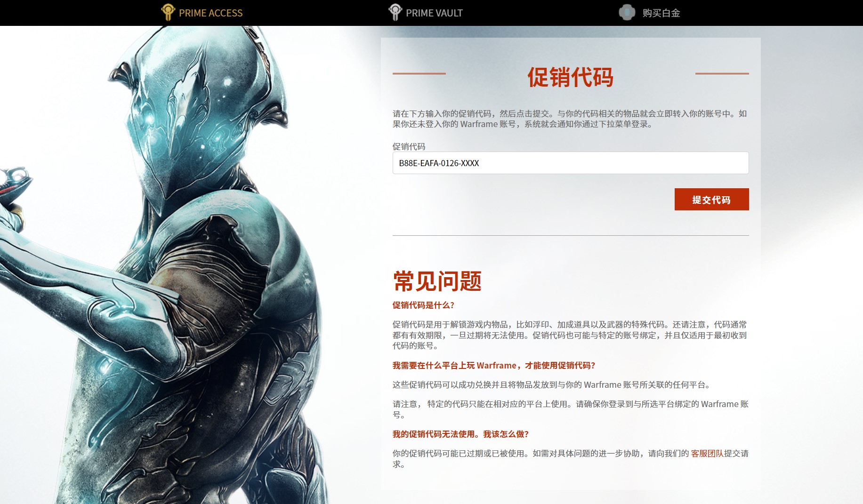Click the question 促销代码是什么?
Image resolution: width=863 pixels, height=504 pixels.
pyautogui.click(x=423, y=305)
